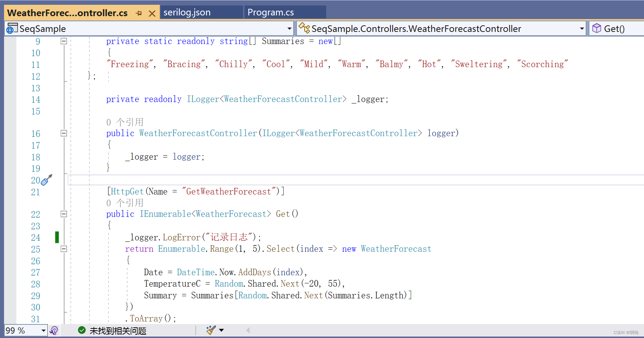The height and width of the screenshot is (338, 644).
Task: Click DateTime.Now.AddDays on line 27
Action: 224,272
